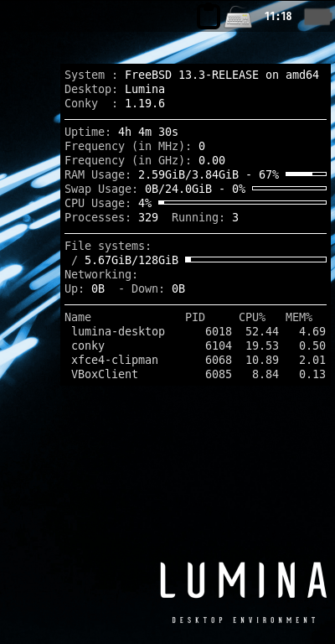This screenshot has width=335, height=644.
Task: Click the 0B/24.0GiB swap value
Action: 178,189
